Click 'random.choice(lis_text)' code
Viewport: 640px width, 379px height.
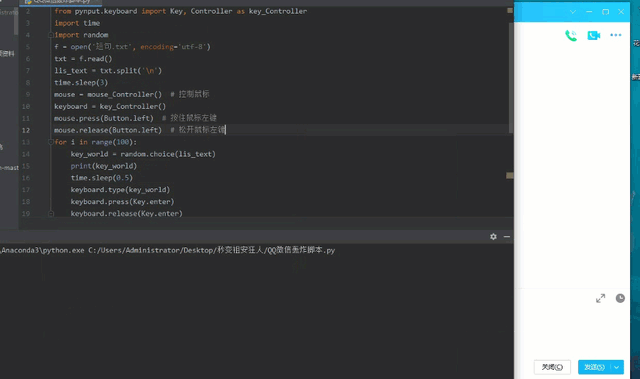click(168, 154)
